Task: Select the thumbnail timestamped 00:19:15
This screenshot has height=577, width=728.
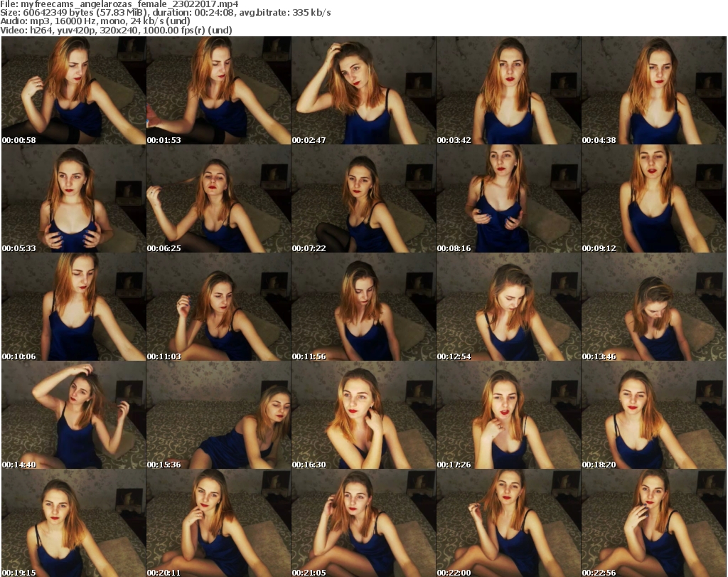Action: pyautogui.click(x=74, y=523)
